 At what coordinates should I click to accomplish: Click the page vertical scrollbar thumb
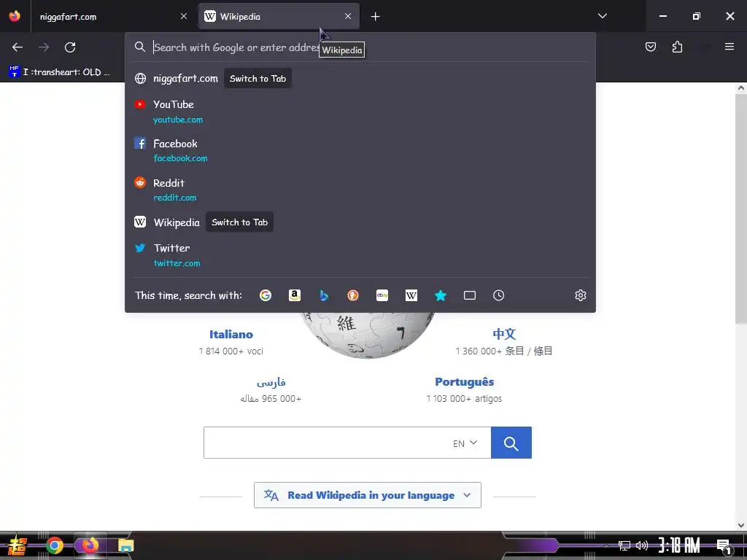[740, 209]
